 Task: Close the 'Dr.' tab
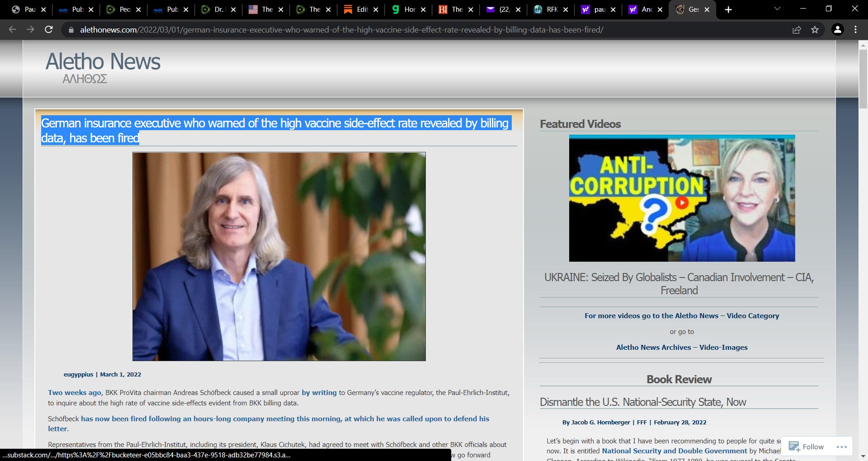[233, 9]
